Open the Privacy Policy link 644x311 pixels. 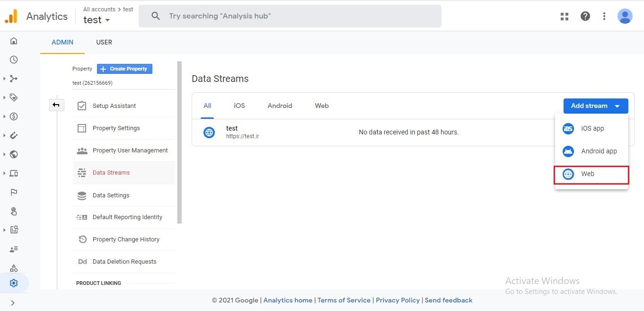[x=397, y=300]
